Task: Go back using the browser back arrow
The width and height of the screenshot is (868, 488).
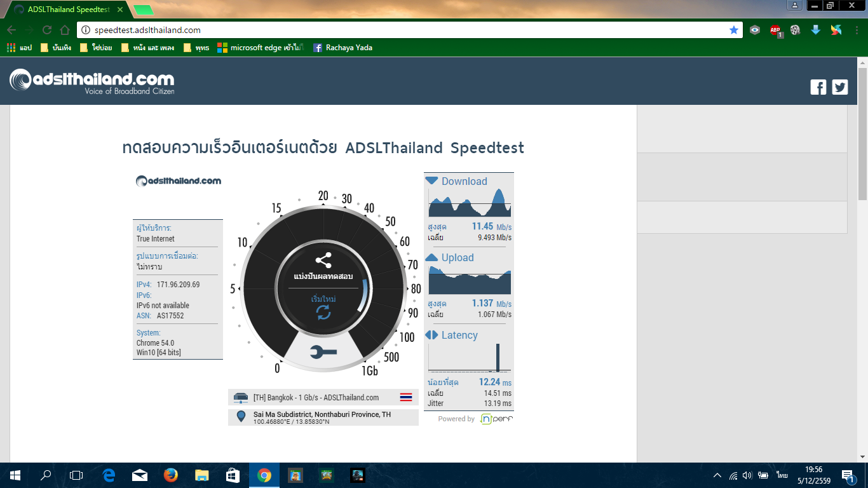Action: pos(11,30)
